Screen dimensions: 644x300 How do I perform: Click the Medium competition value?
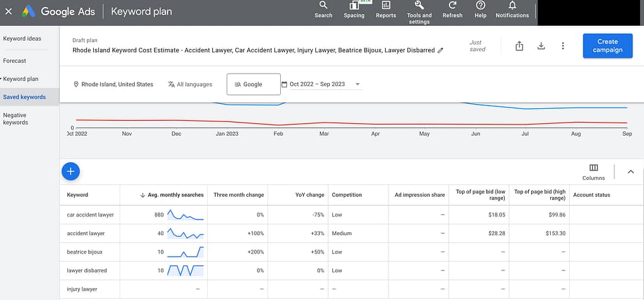(342, 233)
